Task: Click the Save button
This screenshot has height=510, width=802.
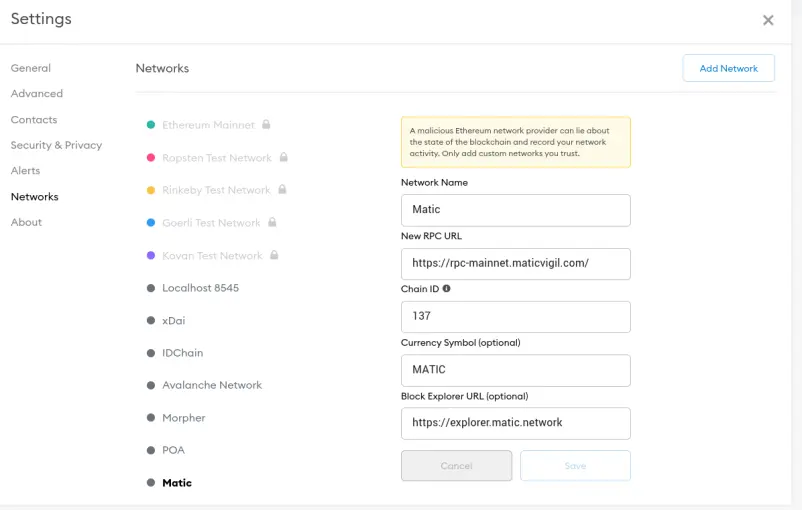Action: (x=575, y=465)
